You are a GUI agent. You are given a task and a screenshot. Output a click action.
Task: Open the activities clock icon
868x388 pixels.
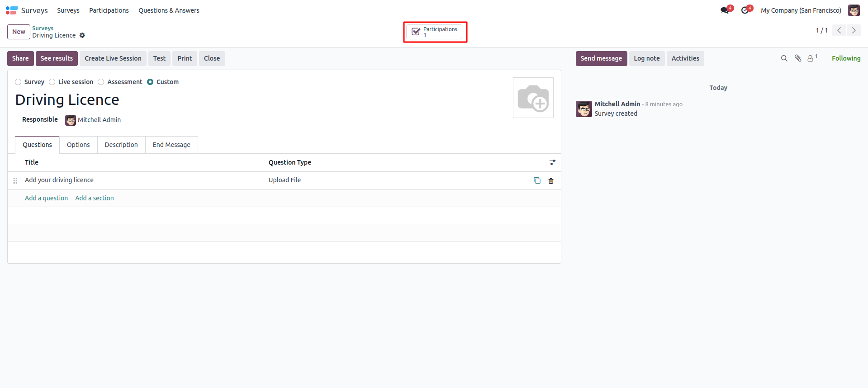[x=745, y=10]
